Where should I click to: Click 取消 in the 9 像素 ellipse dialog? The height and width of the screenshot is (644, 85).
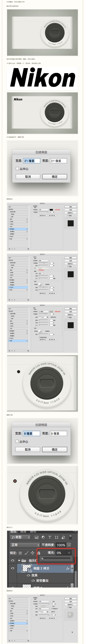click(x=28, y=450)
